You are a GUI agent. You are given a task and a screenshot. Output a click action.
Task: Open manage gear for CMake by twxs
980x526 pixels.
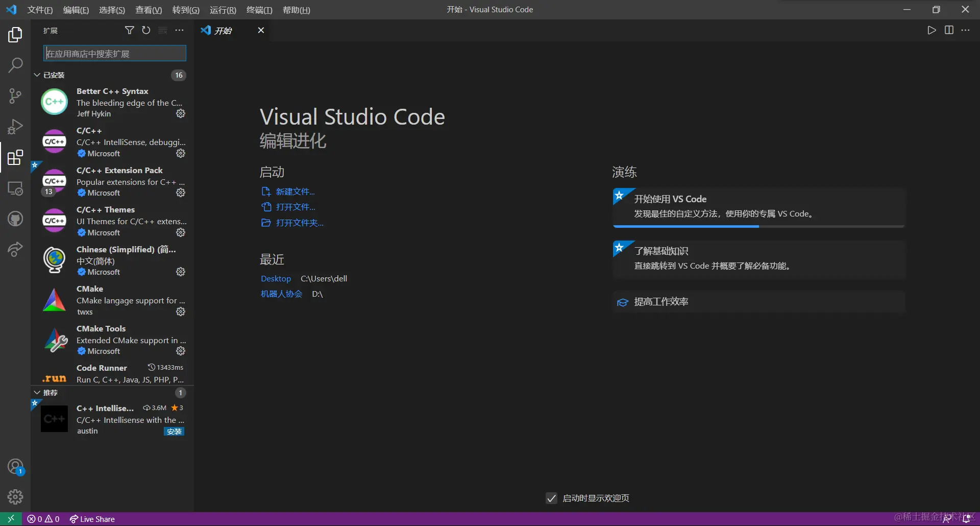(181, 312)
